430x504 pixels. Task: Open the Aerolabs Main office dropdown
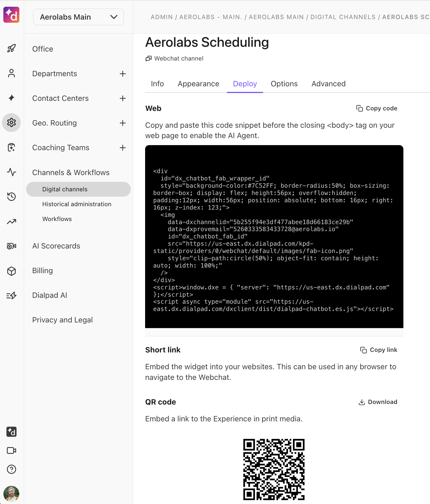click(x=78, y=17)
